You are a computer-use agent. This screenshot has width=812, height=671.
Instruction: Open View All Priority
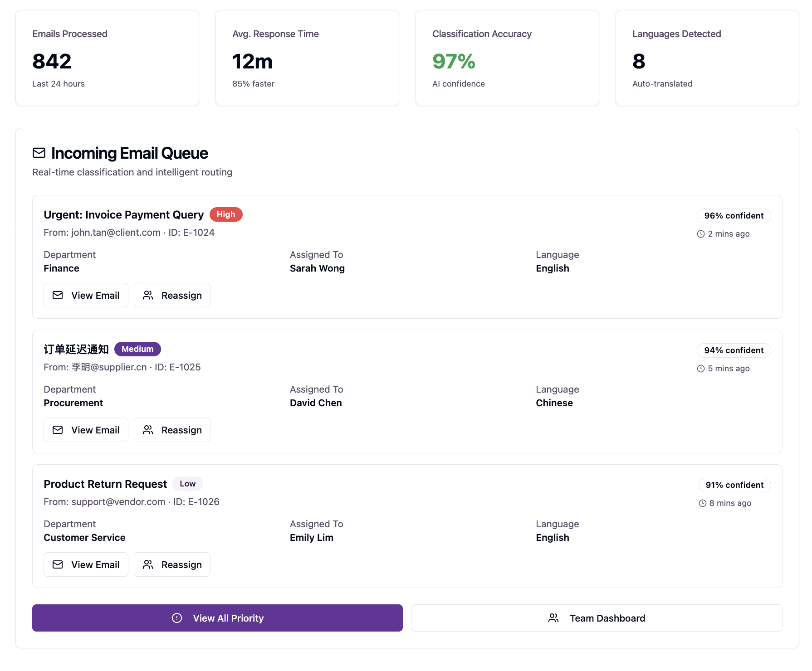(x=217, y=618)
